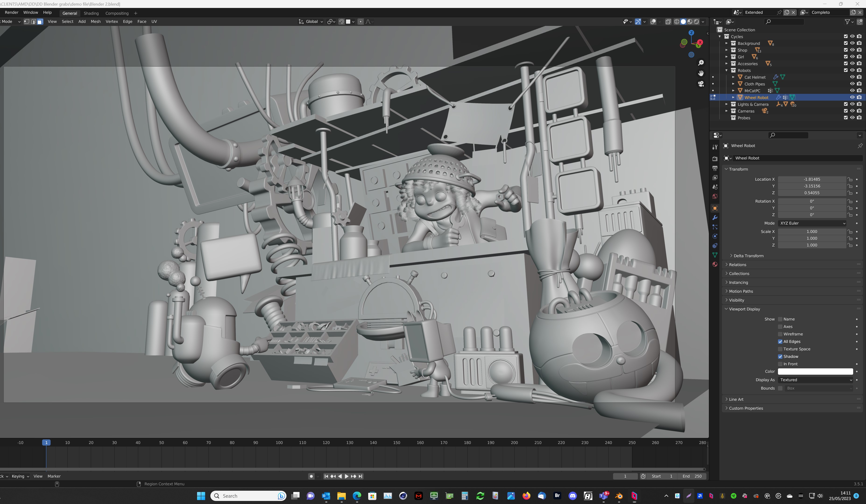Screen dimensions: 866x504
Task: Open the UV menu
Action: 154,22
